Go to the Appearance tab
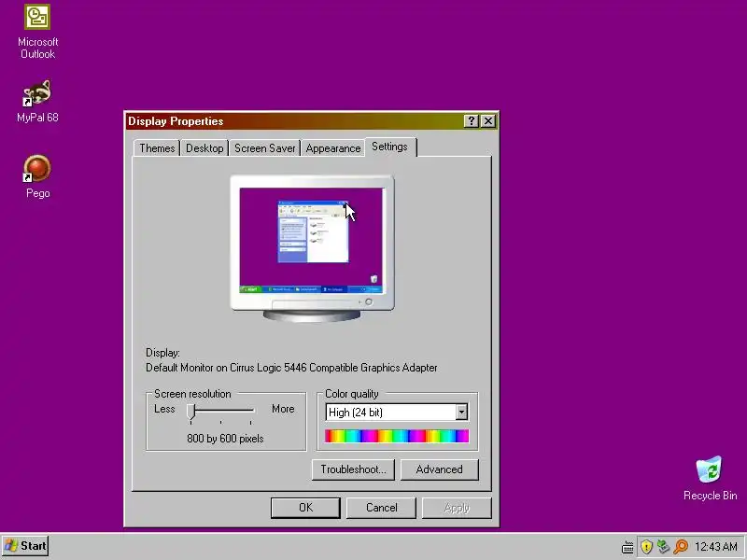Viewport: 747px width, 560px height. pos(333,148)
